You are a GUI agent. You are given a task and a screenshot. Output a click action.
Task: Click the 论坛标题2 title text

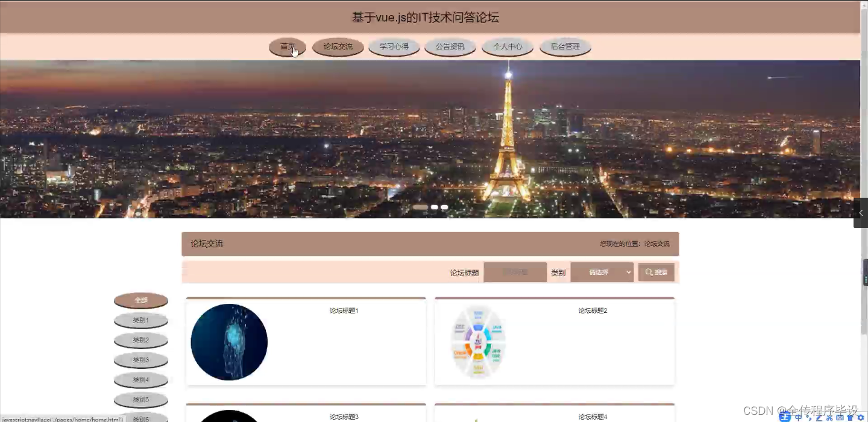coord(593,311)
